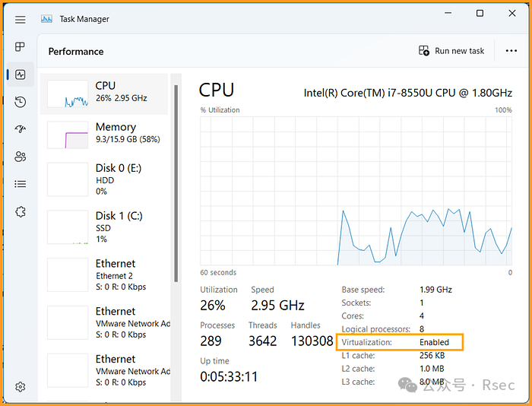Open the Details page icon
The height and width of the screenshot is (406, 532).
[21, 184]
